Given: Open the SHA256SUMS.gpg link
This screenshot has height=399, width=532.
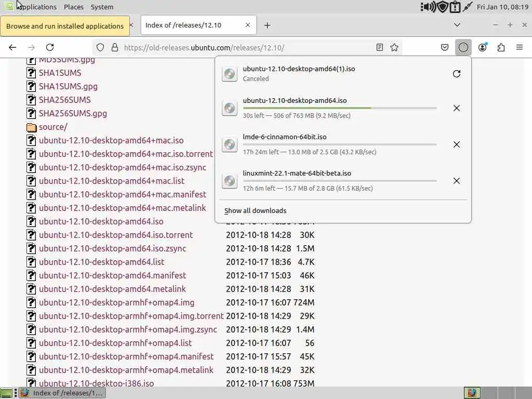Looking at the screenshot, I should point(73,113).
